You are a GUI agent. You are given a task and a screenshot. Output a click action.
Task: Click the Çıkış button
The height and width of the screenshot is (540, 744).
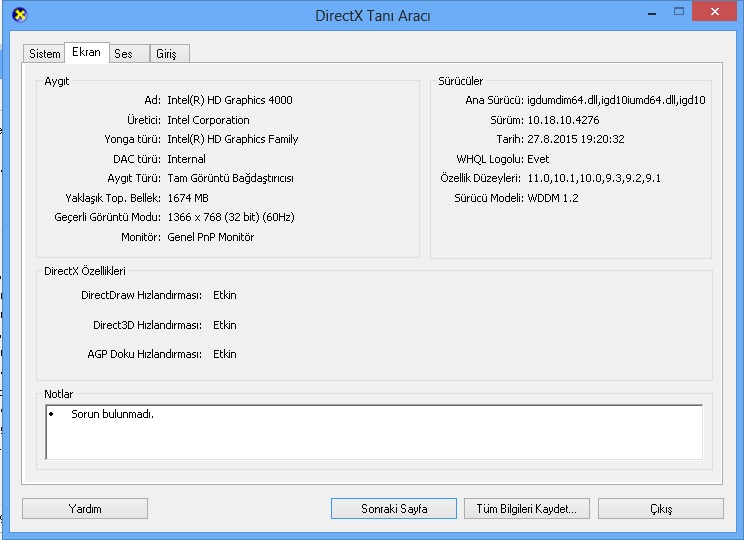tap(661, 509)
